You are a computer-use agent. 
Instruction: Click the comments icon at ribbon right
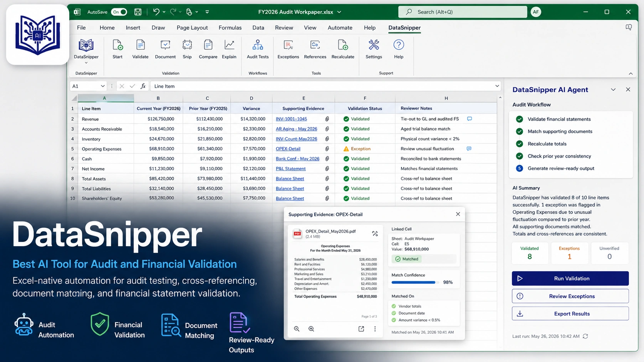point(629,27)
